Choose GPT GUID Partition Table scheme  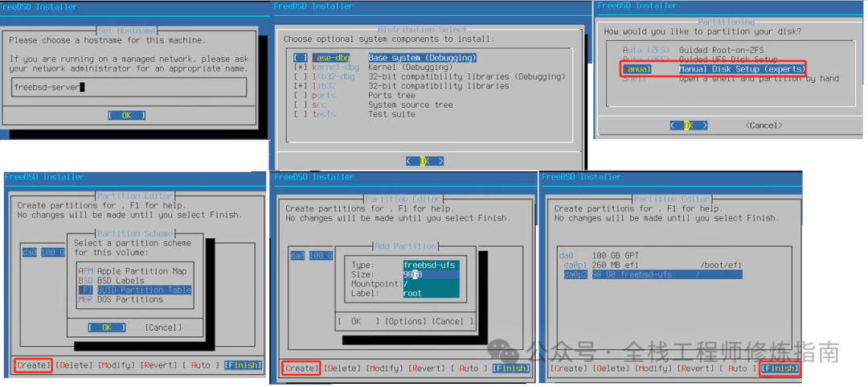click(134, 290)
